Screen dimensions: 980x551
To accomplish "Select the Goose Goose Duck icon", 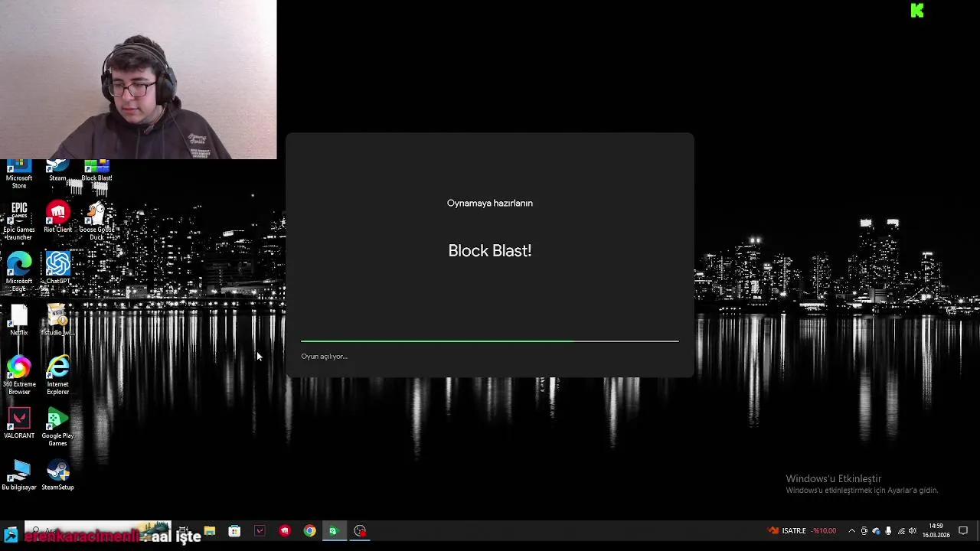I will tap(96, 221).
